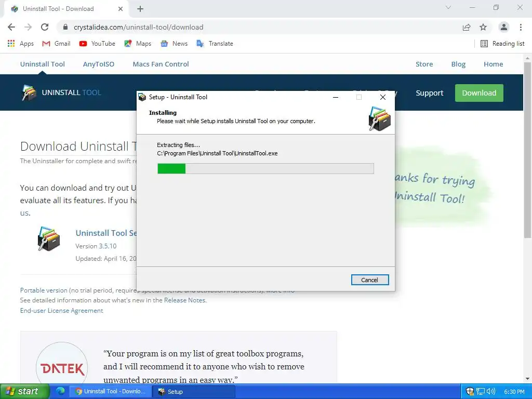Open the Gmail bookmark
This screenshot has height=399, width=532.
[x=56, y=44]
